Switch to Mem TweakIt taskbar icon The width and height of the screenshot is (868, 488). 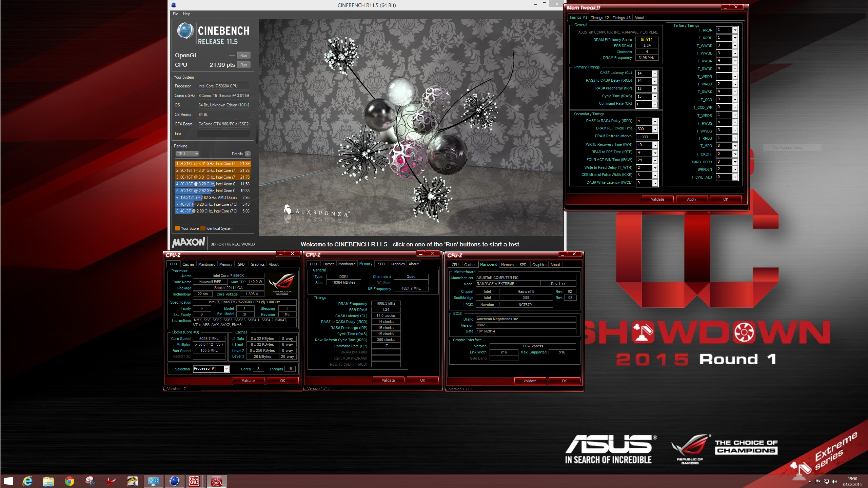216,481
